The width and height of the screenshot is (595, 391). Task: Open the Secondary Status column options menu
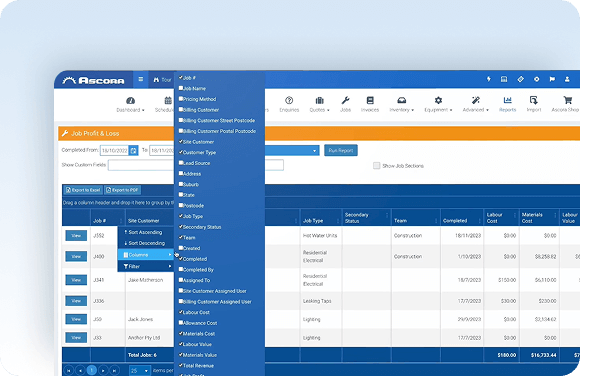(387, 215)
